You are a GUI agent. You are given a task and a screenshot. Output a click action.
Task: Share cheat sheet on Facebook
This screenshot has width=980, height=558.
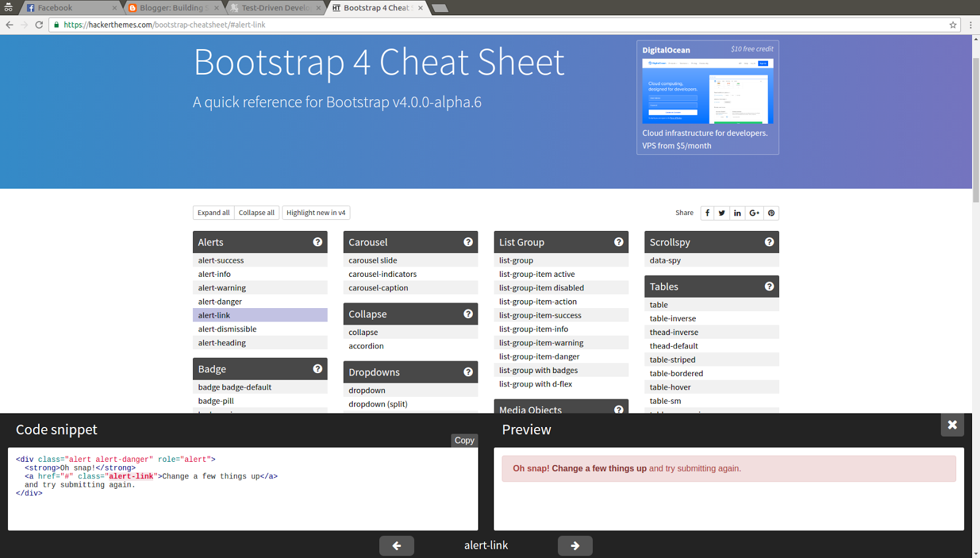click(x=707, y=213)
